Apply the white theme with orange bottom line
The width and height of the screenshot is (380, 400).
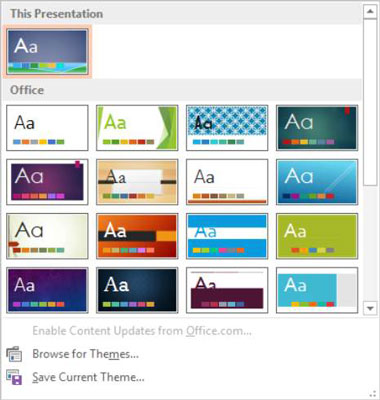pyautogui.click(x=227, y=182)
